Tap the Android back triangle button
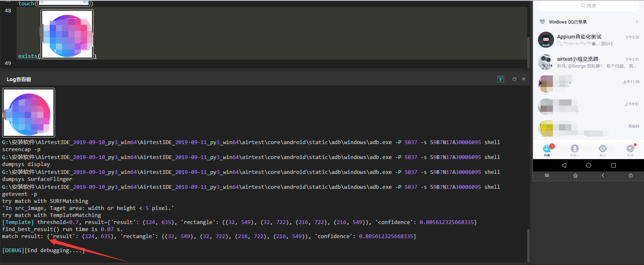644x265 pixels. tap(564, 165)
